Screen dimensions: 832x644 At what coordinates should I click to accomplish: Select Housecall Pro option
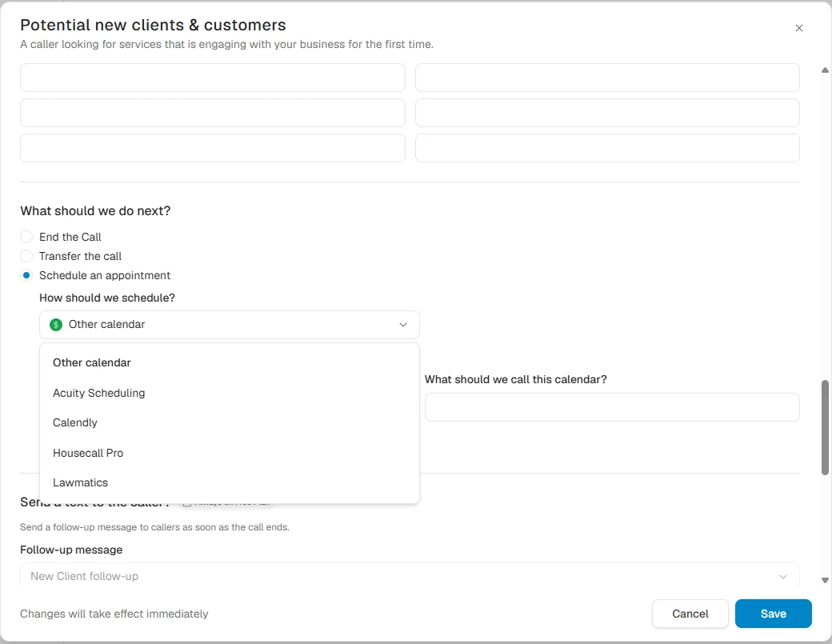(x=230, y=453)
